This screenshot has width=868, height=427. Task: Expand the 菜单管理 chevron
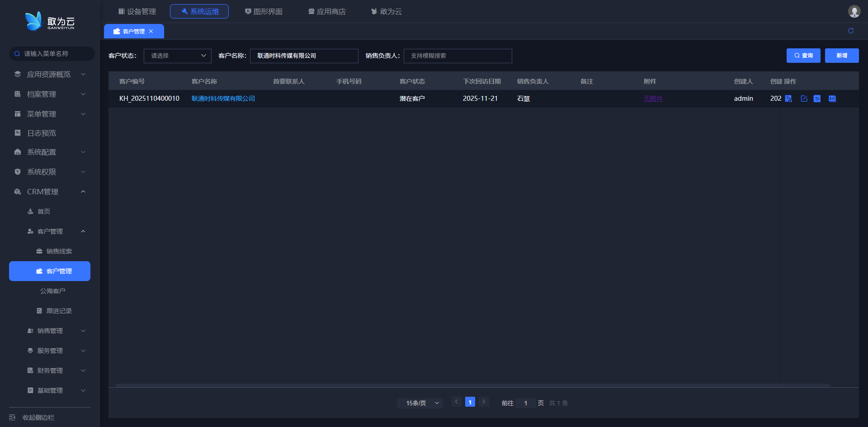point(83,114)
